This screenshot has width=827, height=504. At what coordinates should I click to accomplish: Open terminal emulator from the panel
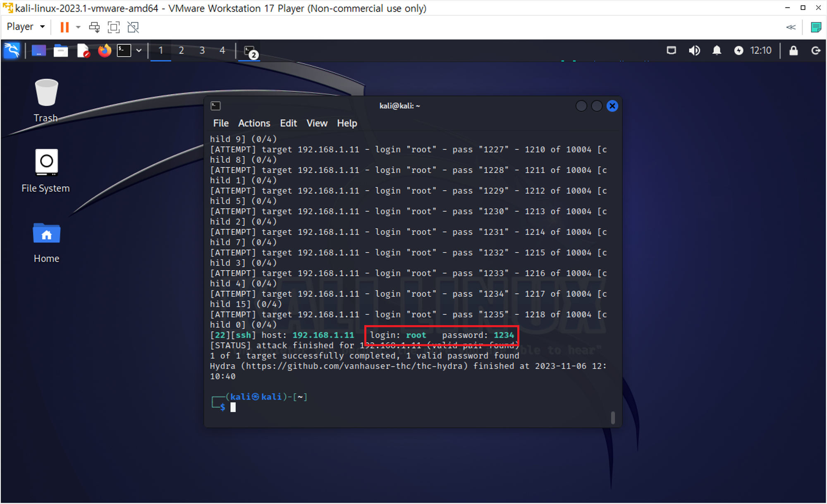point(124,50)
